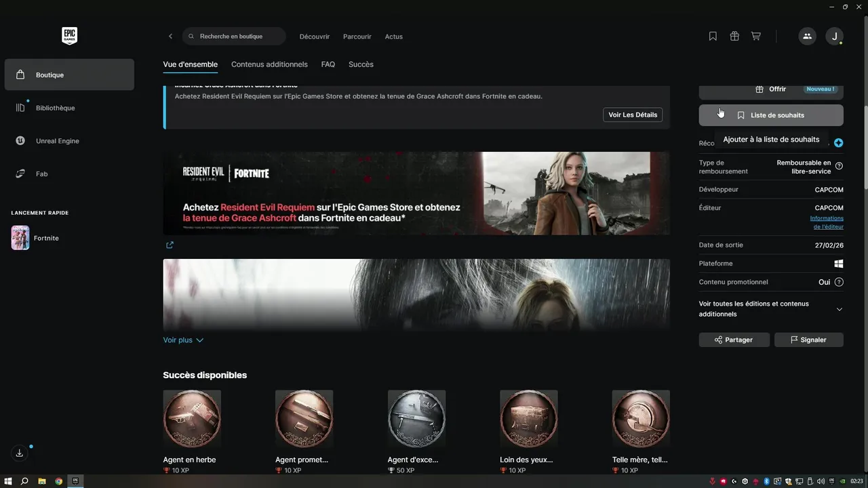Open external link icon below Fortnite banner
Screen dimensions: 868x488
(170, 245)
